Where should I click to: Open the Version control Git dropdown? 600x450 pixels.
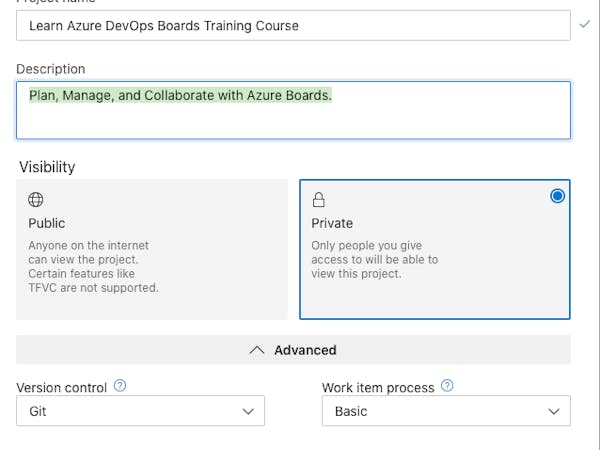(140, 411)
